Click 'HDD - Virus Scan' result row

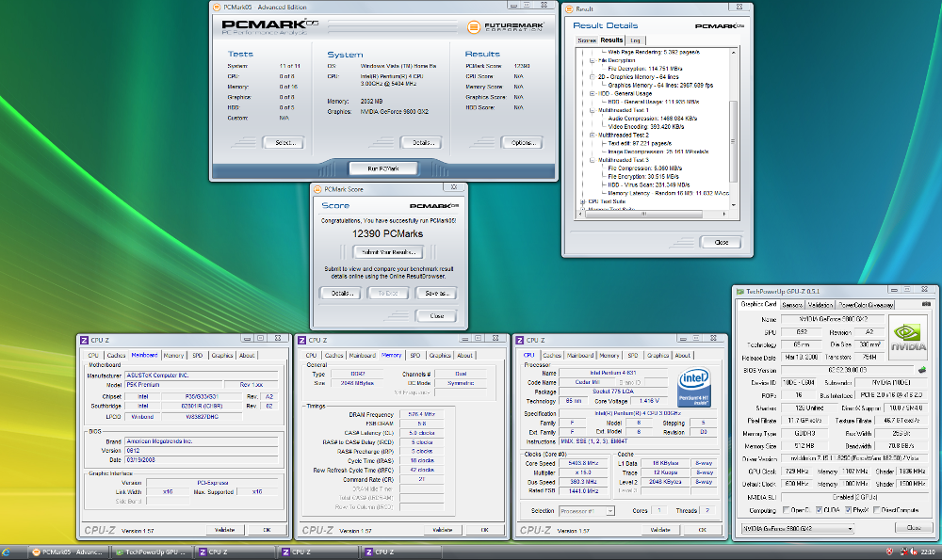click(x=648, y=185)
